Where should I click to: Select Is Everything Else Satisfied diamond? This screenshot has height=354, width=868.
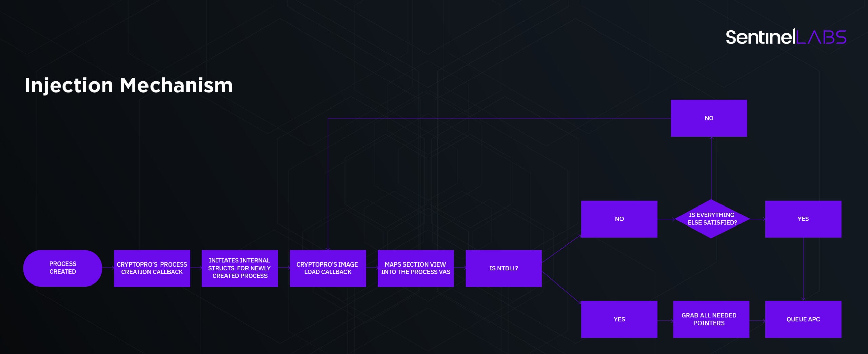pyautogui.click(x=712, y=219)
